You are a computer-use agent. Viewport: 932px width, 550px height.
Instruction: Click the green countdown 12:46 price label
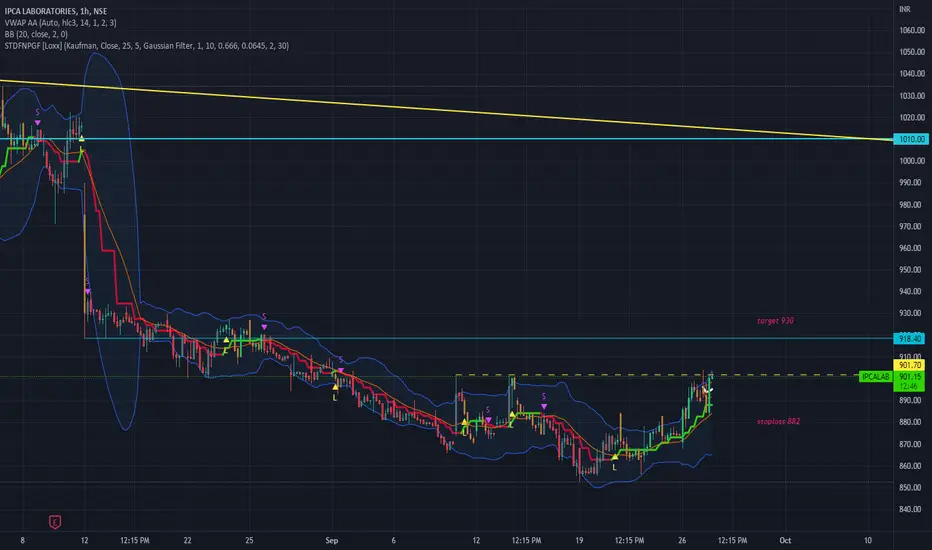[909, 386]
